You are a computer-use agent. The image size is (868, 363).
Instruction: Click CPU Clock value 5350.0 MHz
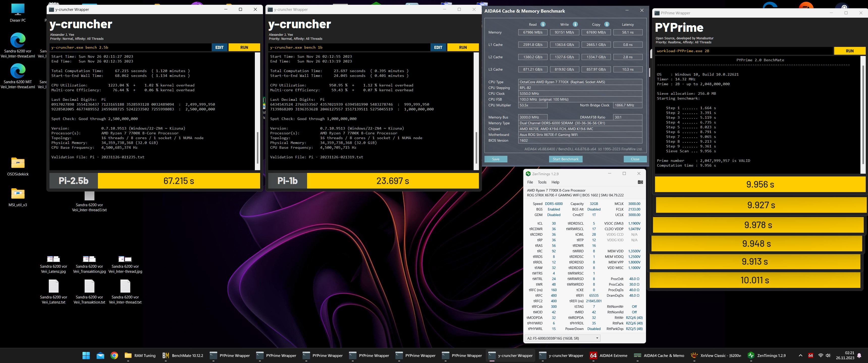click(580, 94)
